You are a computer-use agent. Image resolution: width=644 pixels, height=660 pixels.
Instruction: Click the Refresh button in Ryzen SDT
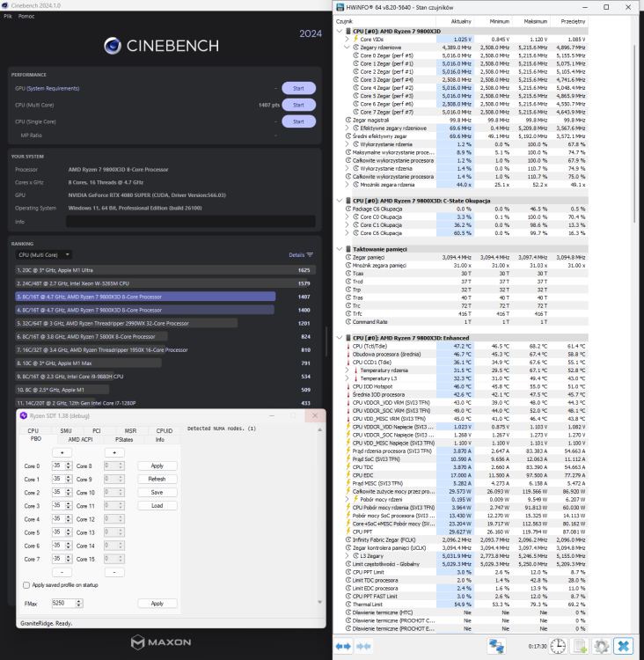[157, 479]
